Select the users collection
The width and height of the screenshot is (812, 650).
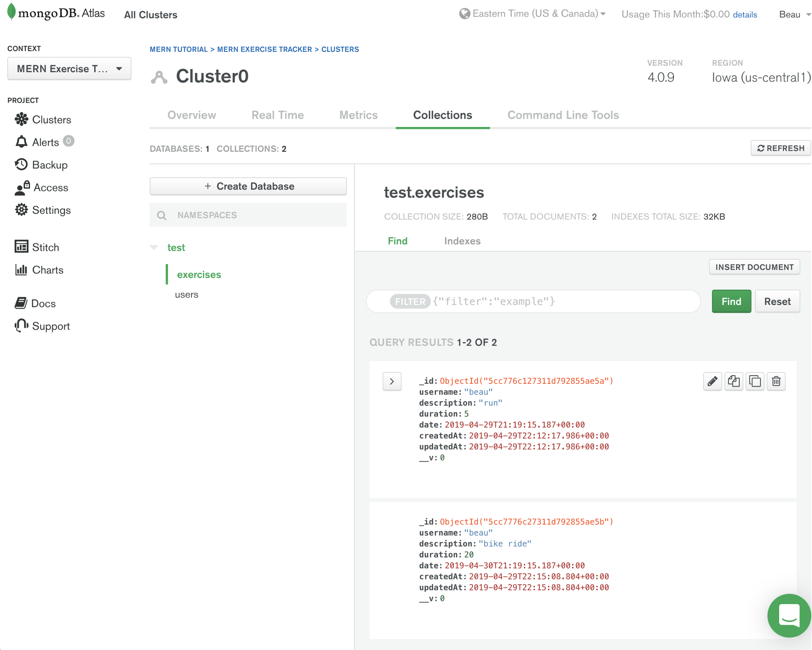[x=186, y=295]
